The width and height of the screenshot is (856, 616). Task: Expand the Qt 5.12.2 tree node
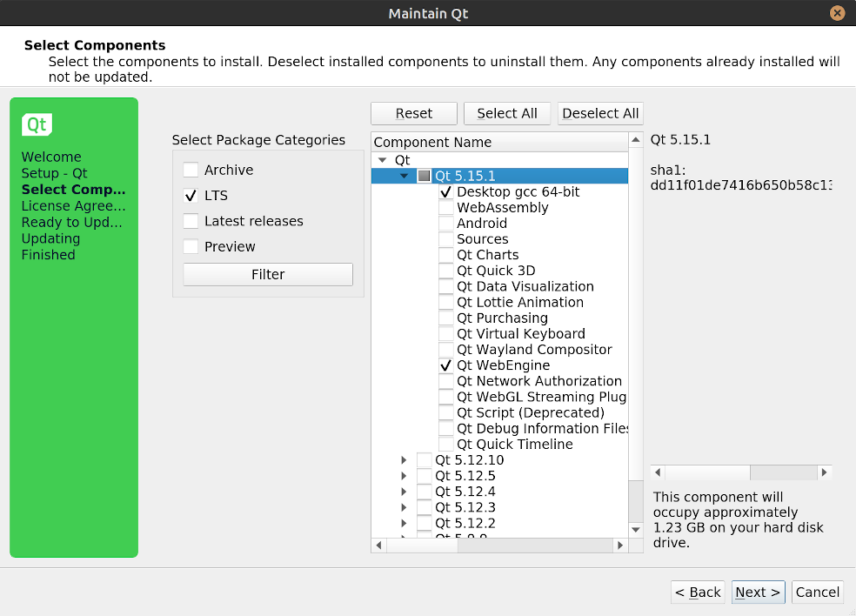(x=404, y=524)
